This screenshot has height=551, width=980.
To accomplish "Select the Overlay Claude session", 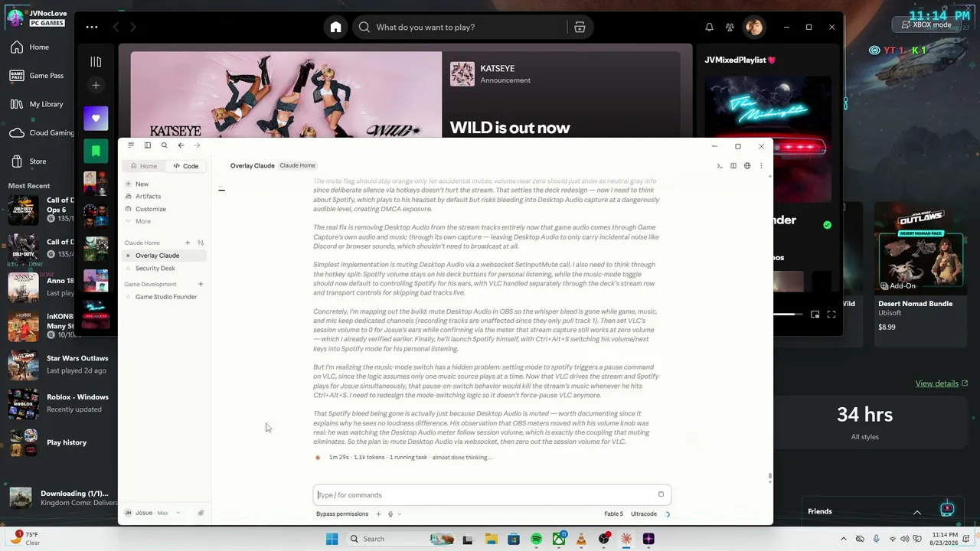I will [x=165, y=256].
